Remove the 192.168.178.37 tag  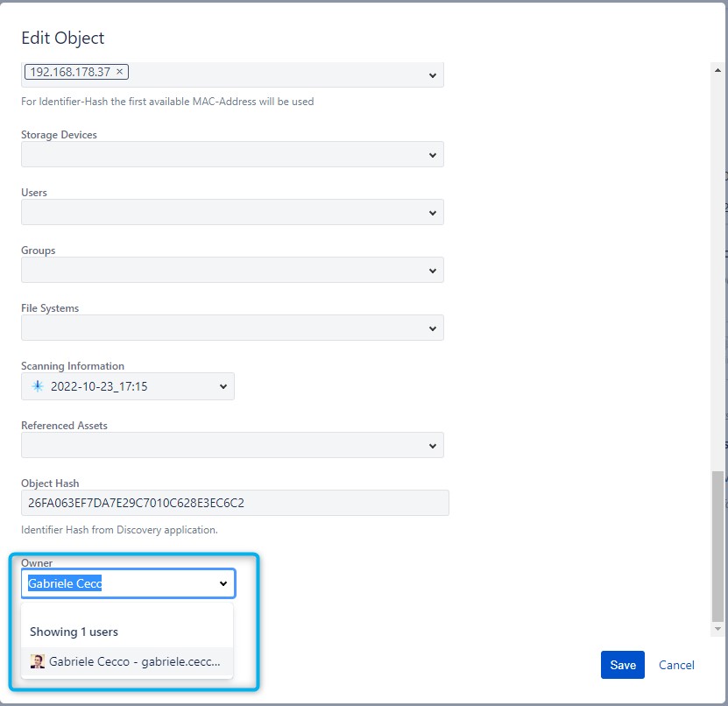(x=120, y=72)
